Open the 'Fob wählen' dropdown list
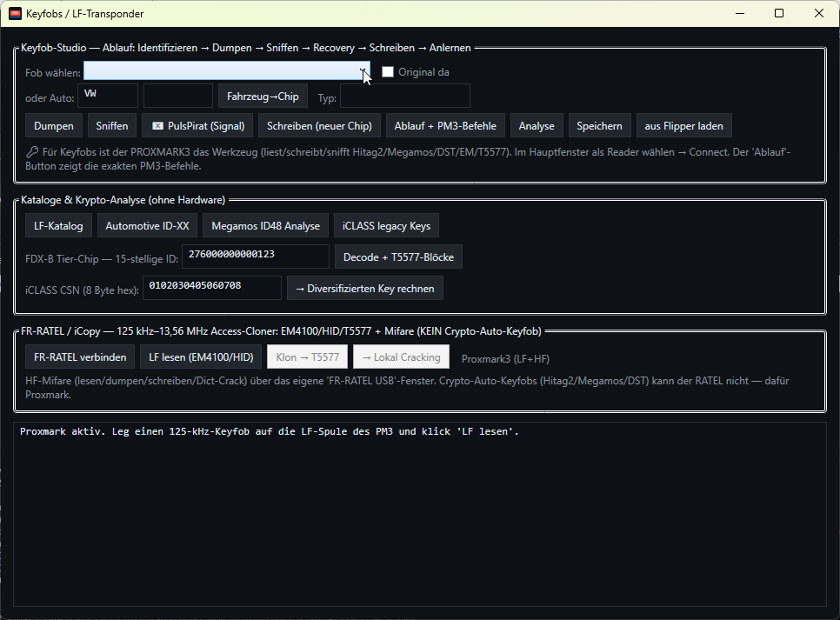Screen dimensions: 840x620 (x=227, y=70)
